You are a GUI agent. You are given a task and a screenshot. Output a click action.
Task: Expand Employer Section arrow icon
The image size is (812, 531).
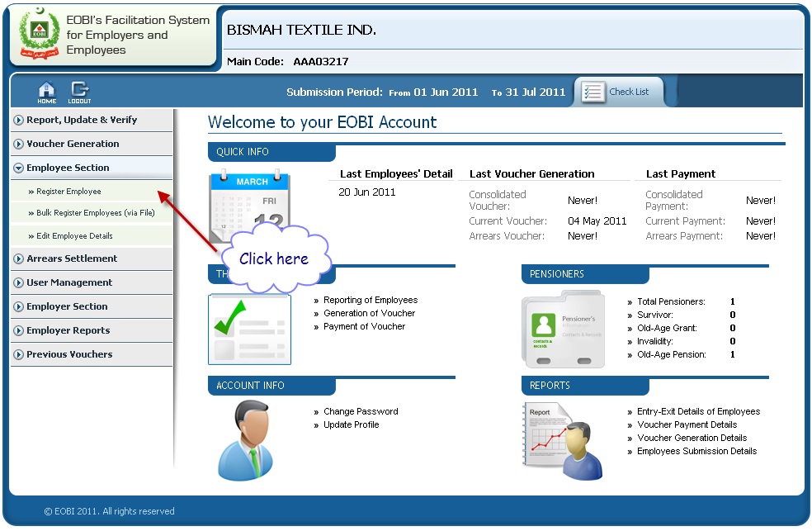click(19, 306)
